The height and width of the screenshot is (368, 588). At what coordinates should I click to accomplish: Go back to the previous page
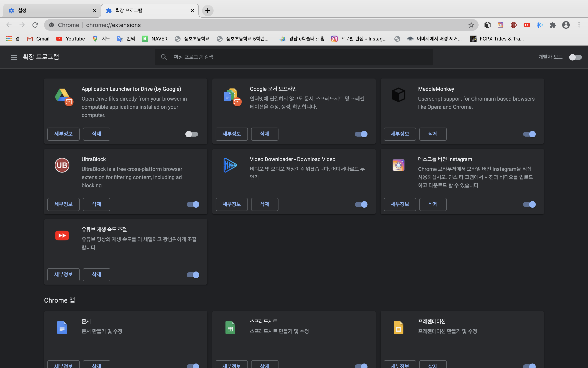point(9,25)
